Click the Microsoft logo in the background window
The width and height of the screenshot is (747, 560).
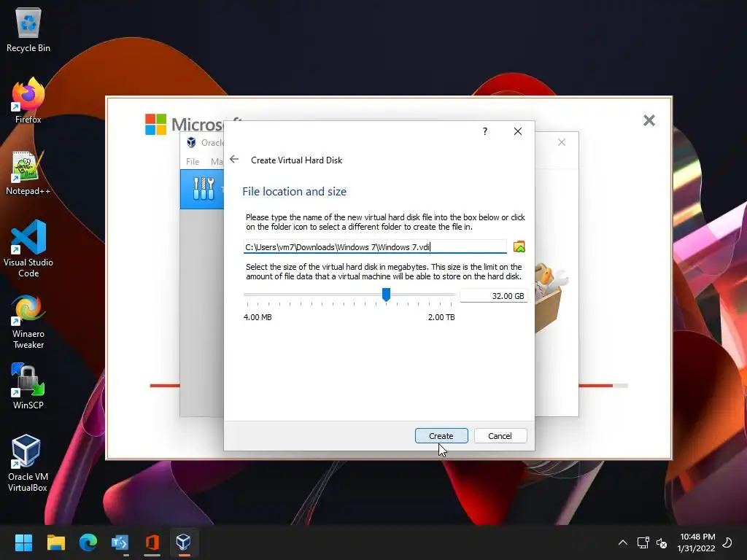coord(156,124)
